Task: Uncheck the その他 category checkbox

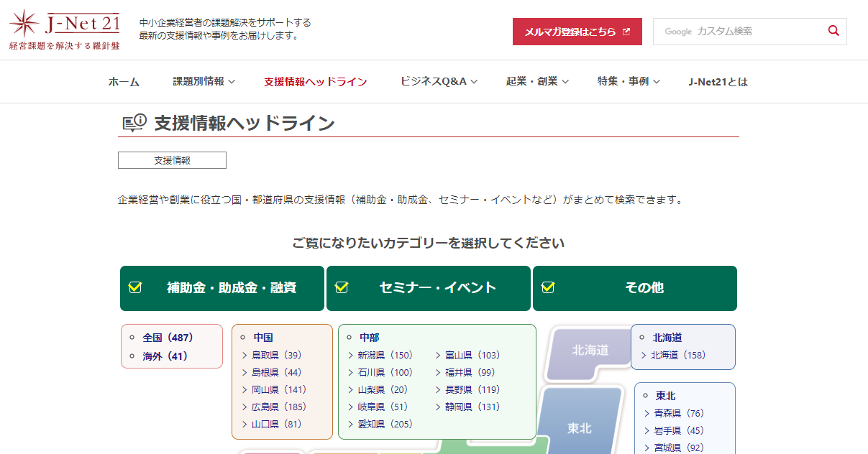Action: pos(548,288)
